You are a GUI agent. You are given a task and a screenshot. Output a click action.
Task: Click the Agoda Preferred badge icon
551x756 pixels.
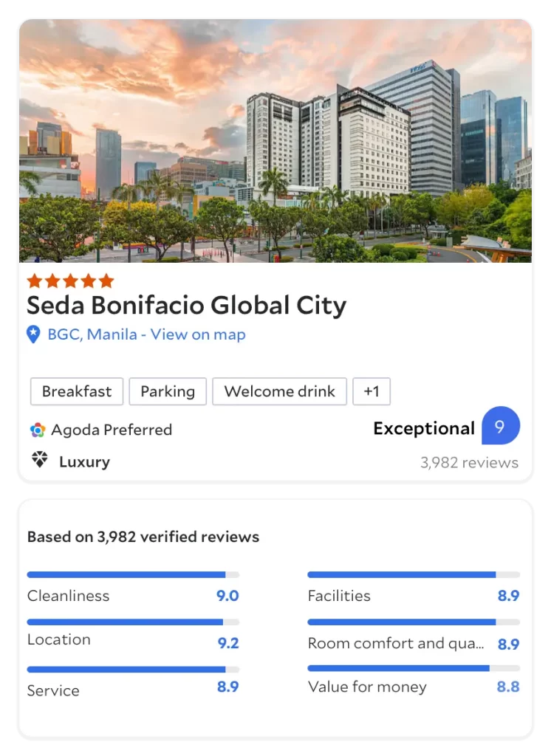pyautogui.click(x=38, y=430)
